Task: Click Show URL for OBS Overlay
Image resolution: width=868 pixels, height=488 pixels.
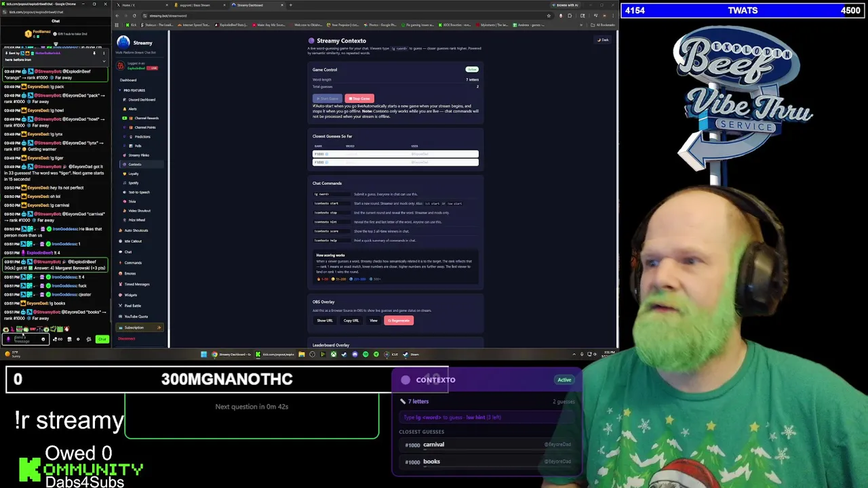Action: coord(325,321)
